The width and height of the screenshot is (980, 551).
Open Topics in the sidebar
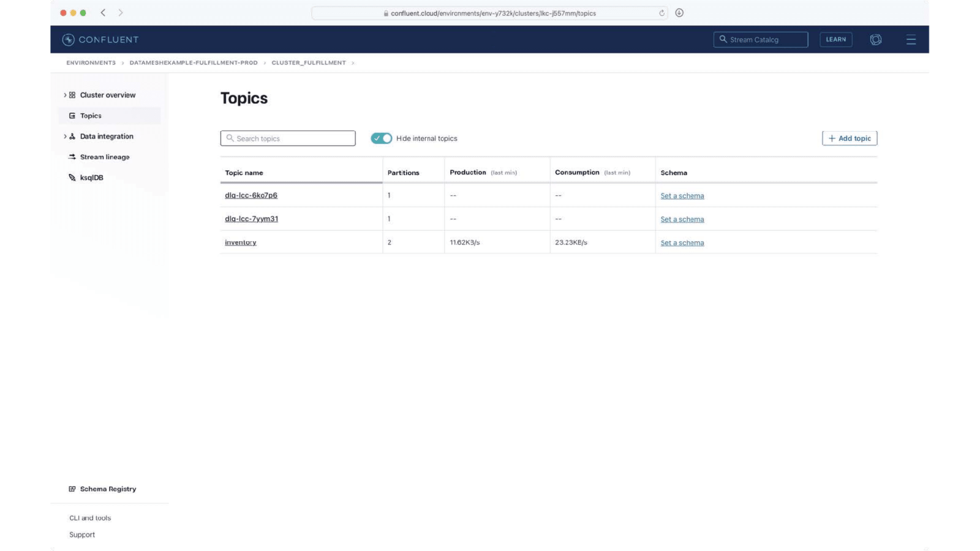[x=110, y=116]
